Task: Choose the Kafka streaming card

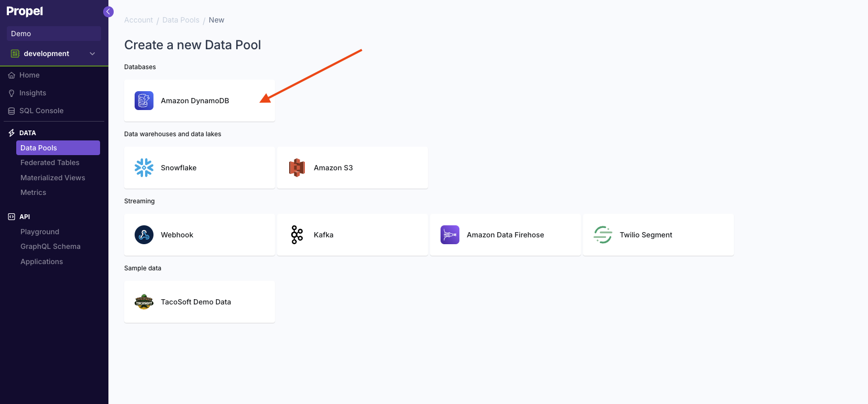Action: coord(353,235)
